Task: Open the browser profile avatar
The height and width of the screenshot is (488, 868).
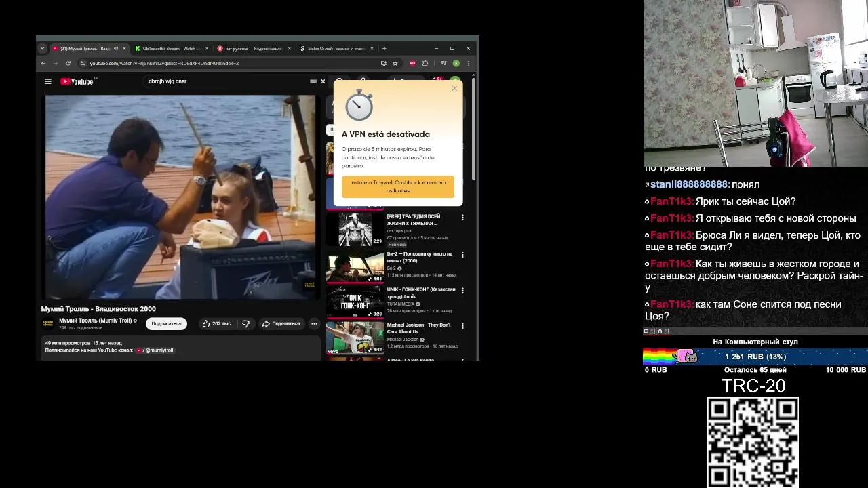Action: pos(456,63)
